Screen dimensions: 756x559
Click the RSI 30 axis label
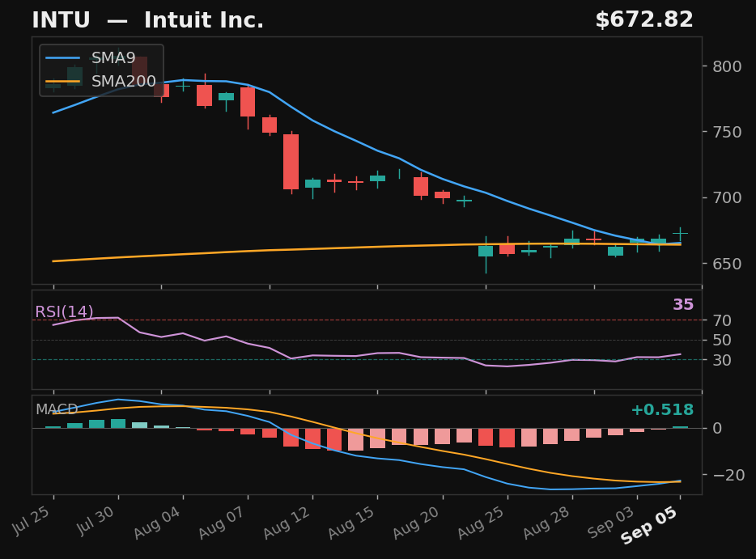[x=722, y=359]
